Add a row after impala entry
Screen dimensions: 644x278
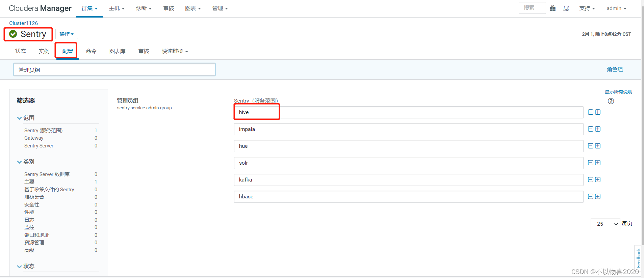(598, 129)
